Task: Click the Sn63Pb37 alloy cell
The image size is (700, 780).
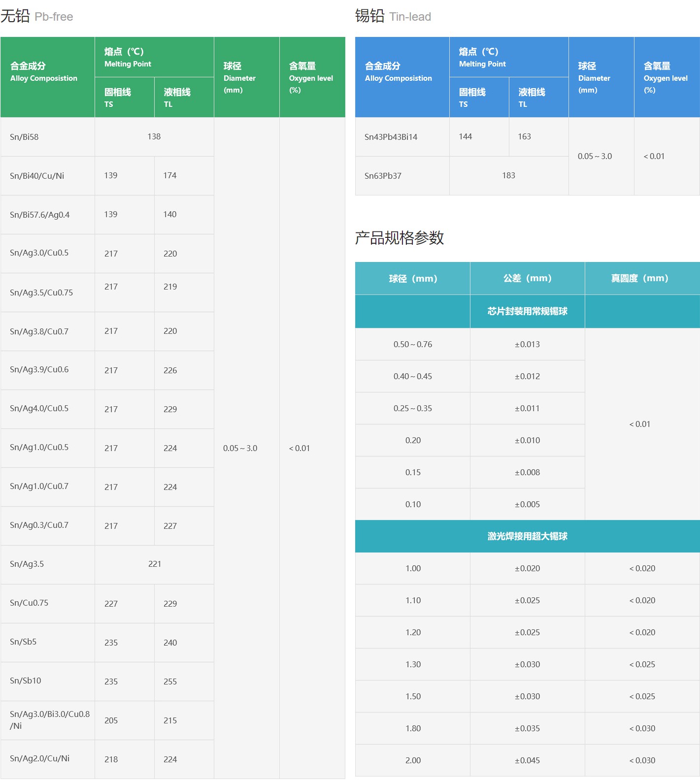Action: (383, 176)
